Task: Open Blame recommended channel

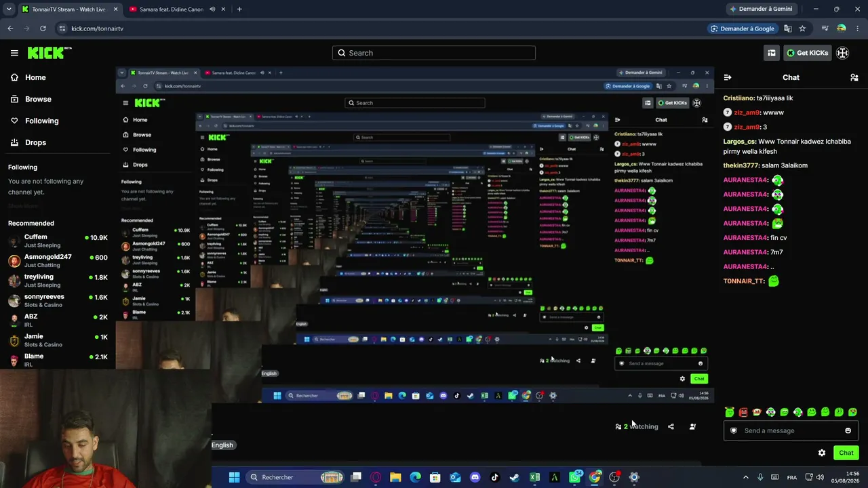Action: point(58,360)
